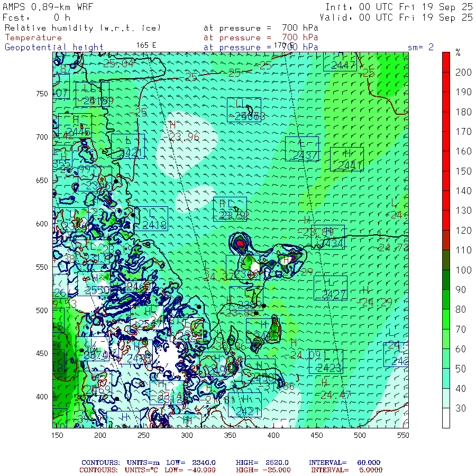Click the '165 E' longitude label
The height and width of the screenshot is (476, 476).
[x=146, y=45]
